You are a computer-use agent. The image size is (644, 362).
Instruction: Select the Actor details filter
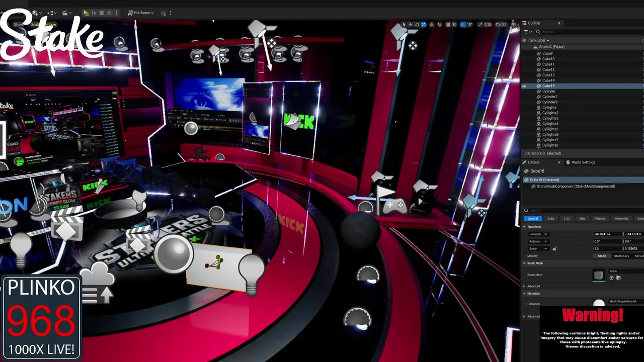tap(551, 219)
